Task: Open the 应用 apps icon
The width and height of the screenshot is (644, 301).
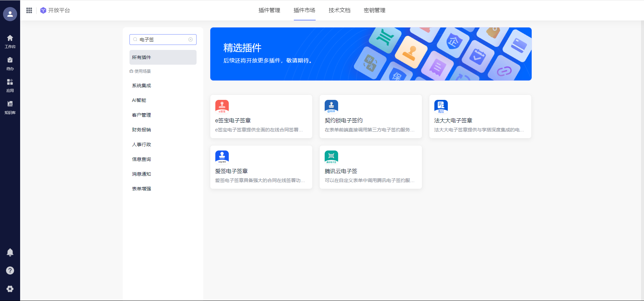Action: tap(10, 85)
